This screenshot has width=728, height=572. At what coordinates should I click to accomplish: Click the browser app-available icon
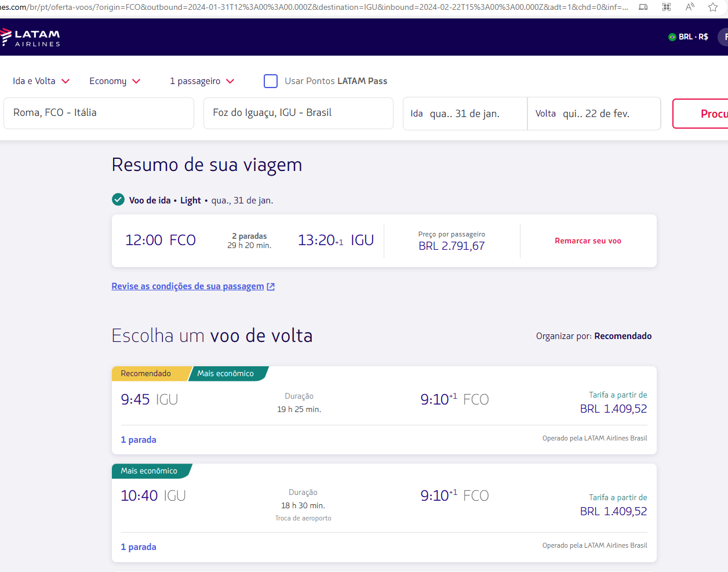click(x=643, y=7)
